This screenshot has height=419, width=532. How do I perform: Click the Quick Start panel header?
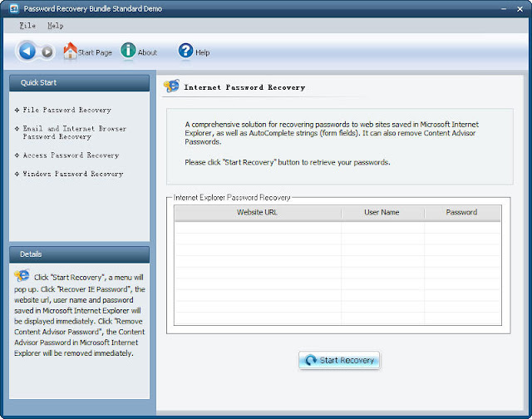coord(80,83)
